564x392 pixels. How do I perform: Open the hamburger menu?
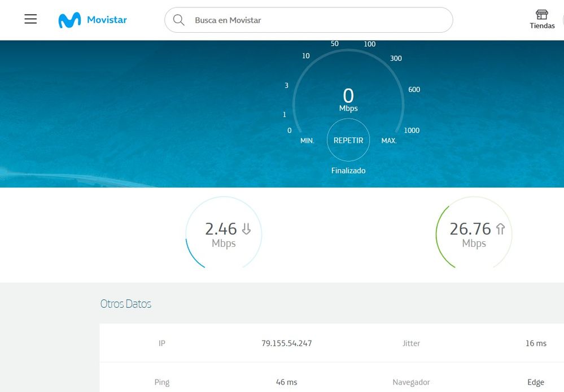pos(30,19)
